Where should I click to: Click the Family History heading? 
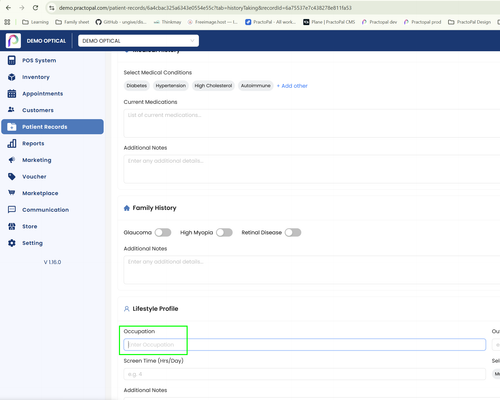154,208
